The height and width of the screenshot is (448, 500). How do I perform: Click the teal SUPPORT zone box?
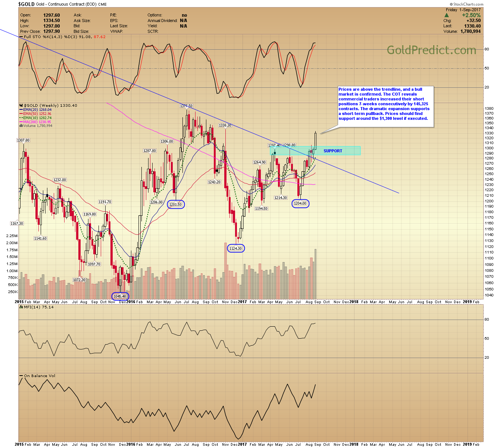point(332,151)
